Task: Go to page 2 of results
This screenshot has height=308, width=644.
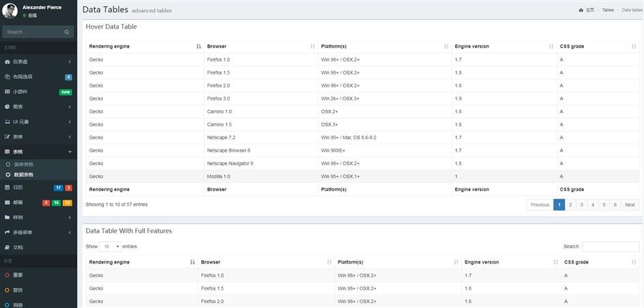Action: click(x=570, y=205)
